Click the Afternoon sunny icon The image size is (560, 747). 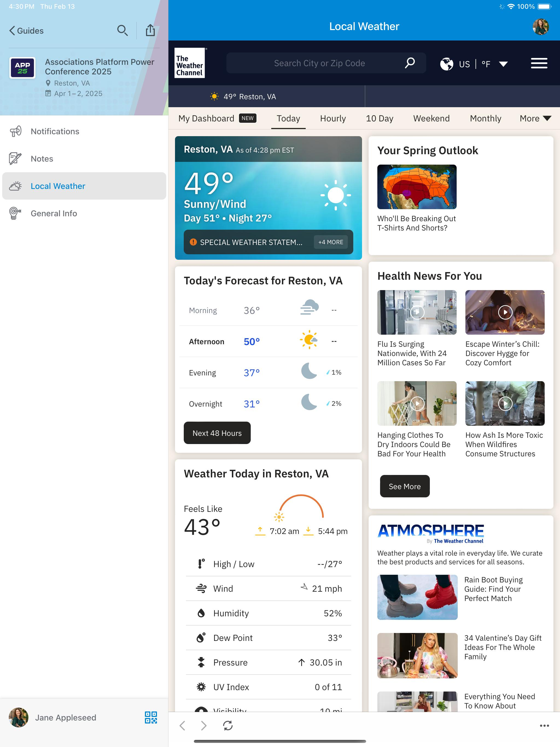[x=309, y=340]
